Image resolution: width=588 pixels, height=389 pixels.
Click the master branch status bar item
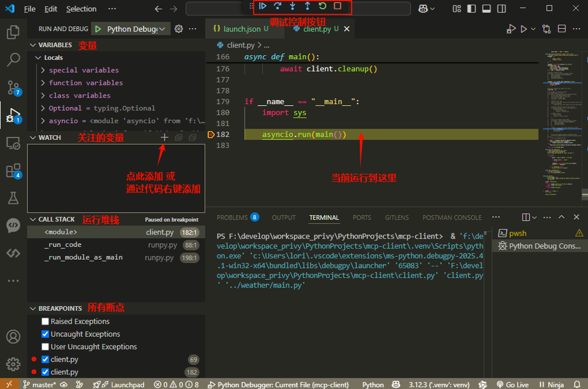click(39, 384)
